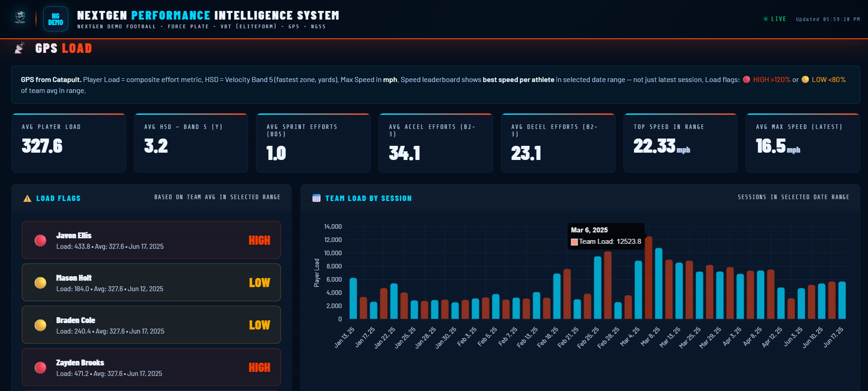The height and width of the screenshot is (391, 868).
Task: Click the yellow circle before LOW <80%
Action: [805, 79]
